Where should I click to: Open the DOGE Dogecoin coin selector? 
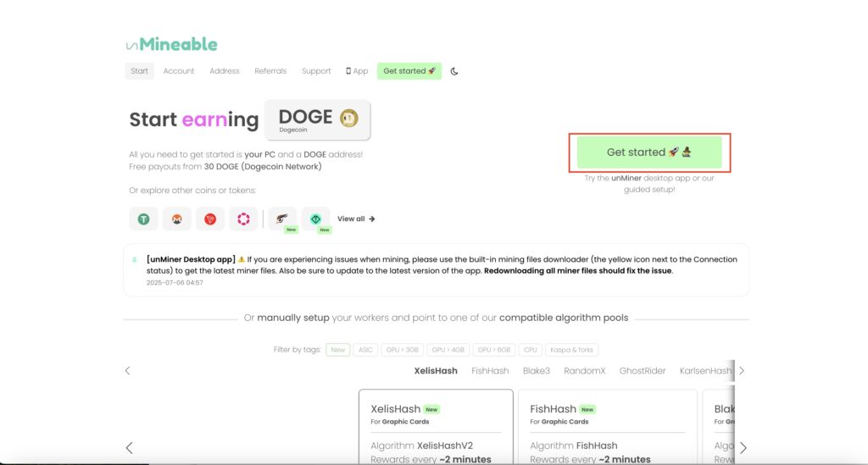click(x=317, y=120)
